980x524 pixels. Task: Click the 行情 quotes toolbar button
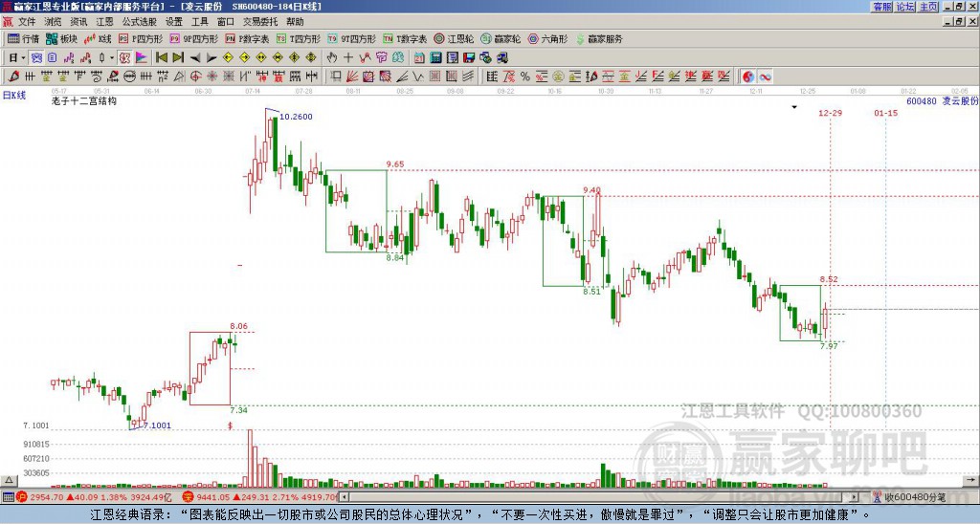pyautogui.click(x=23, y=38)
